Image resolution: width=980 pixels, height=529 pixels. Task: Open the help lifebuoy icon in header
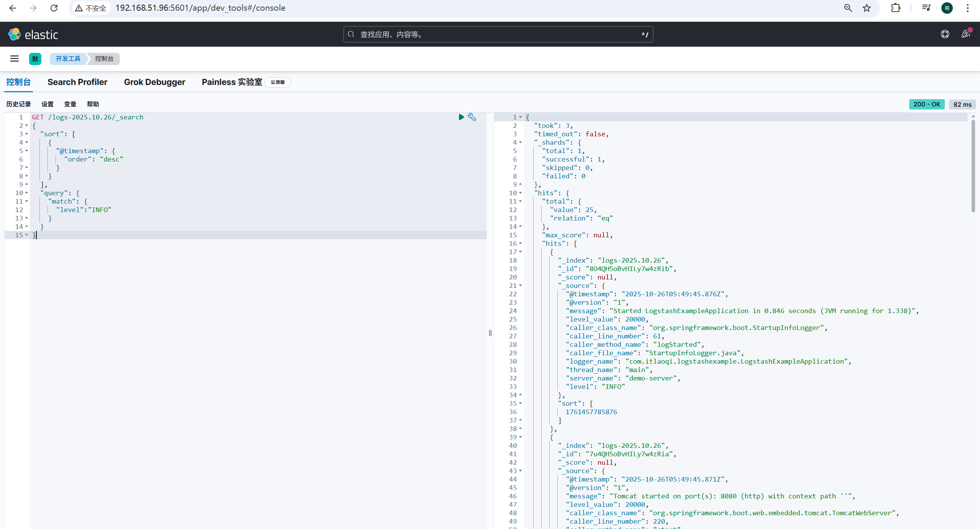tap(945, 34)
